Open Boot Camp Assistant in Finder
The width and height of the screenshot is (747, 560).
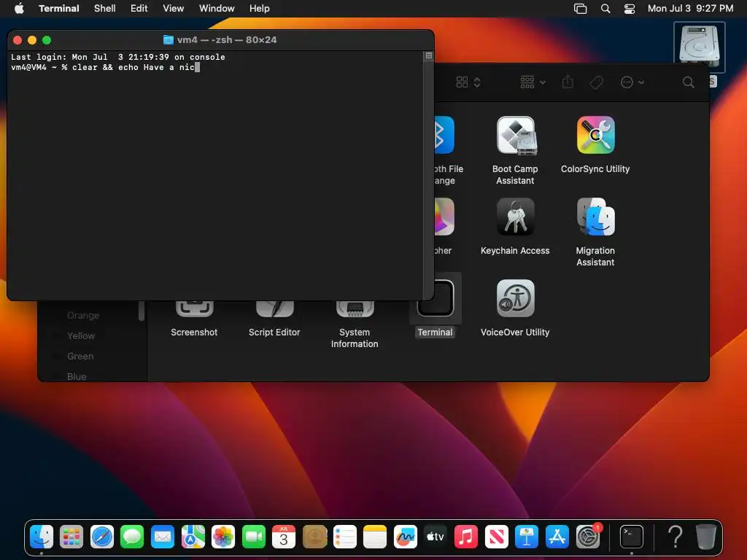point(515,136)
